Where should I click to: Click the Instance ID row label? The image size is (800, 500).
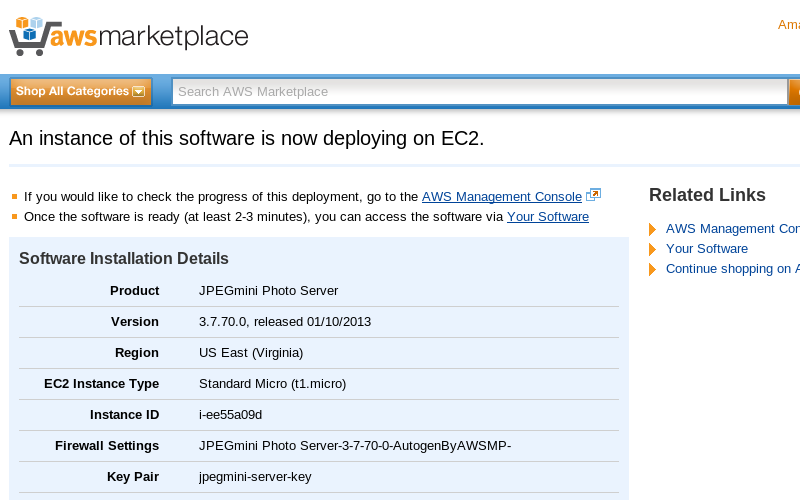(124, 415)
